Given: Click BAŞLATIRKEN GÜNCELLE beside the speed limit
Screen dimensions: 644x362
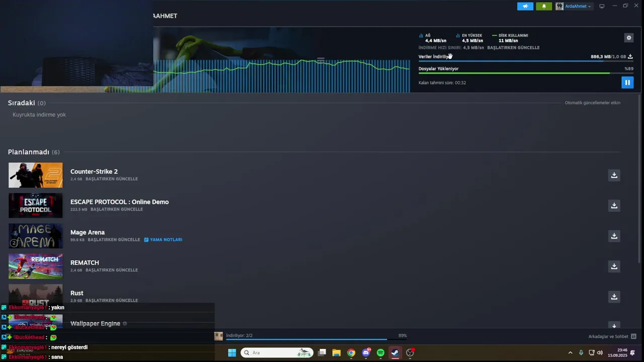Looking at the screenshot, I should click(x=513, y=48).
